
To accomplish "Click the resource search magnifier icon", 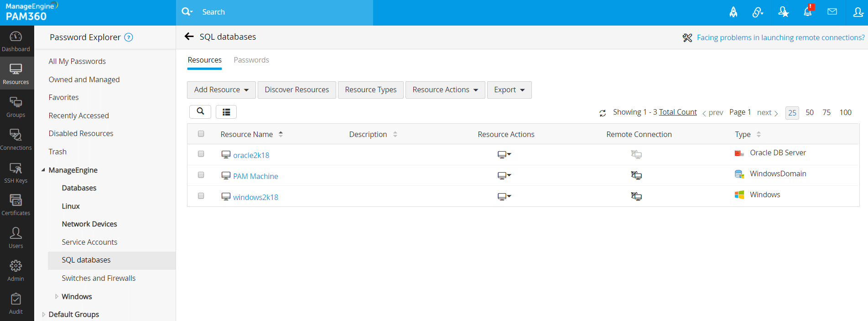I will [x=200, y=111].
